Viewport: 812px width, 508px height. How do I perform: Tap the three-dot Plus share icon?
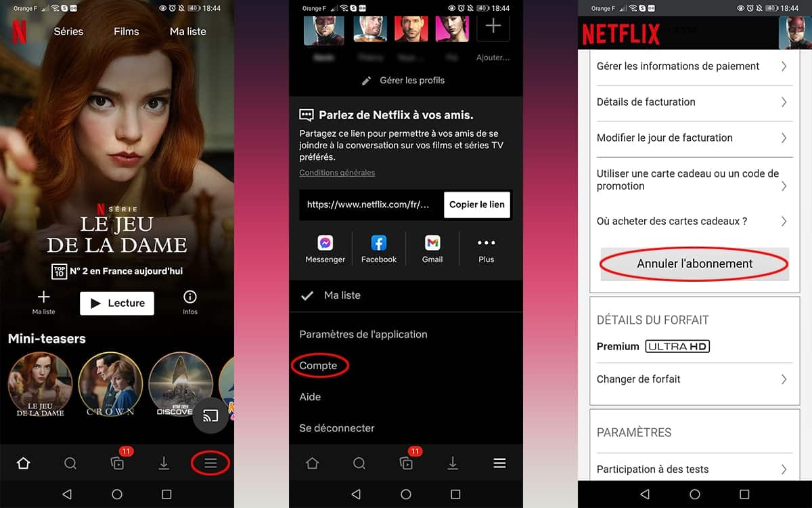(486, 244)
